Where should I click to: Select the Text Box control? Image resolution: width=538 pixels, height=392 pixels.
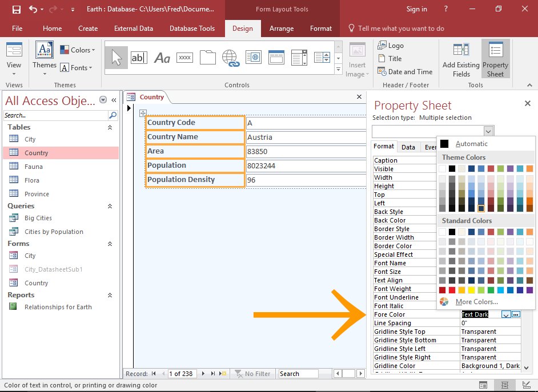click(139, 58)
